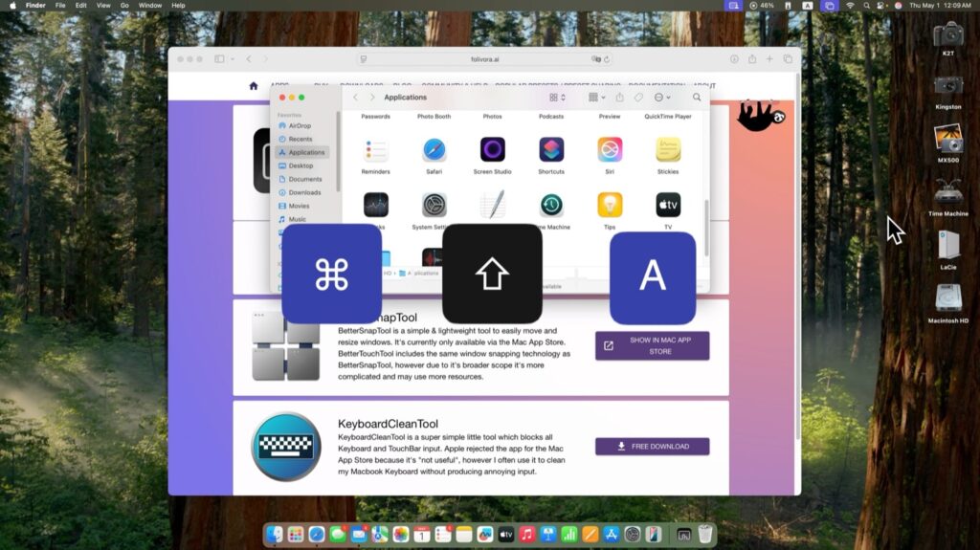Select Recents in the Finder sidebar
Viewport: 980px width, 550px height.
coord(300,139)
